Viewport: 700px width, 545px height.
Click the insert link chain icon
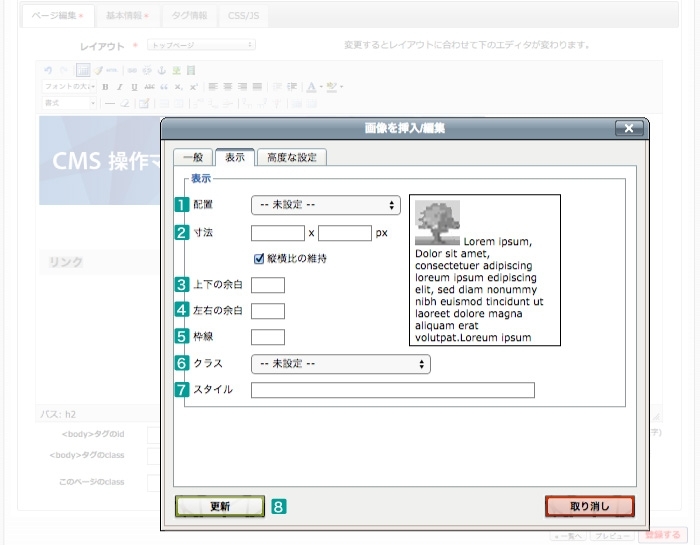[x=132, y=70]
